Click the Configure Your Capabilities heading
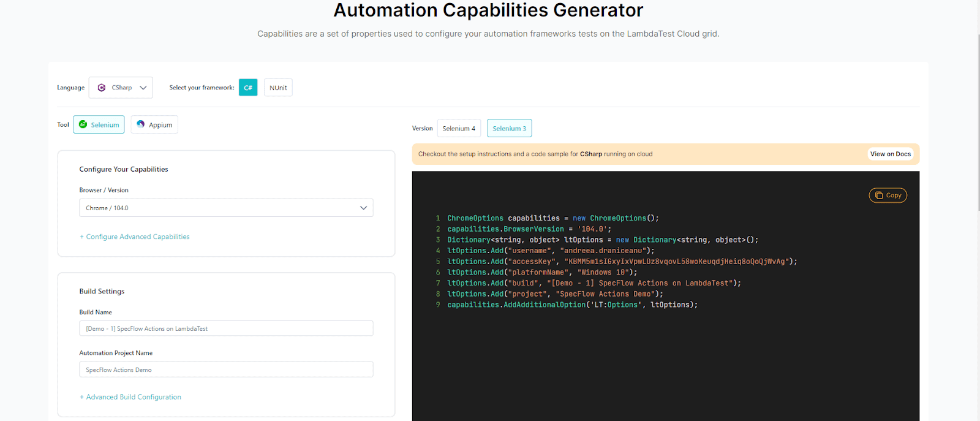 coord(124,169)
